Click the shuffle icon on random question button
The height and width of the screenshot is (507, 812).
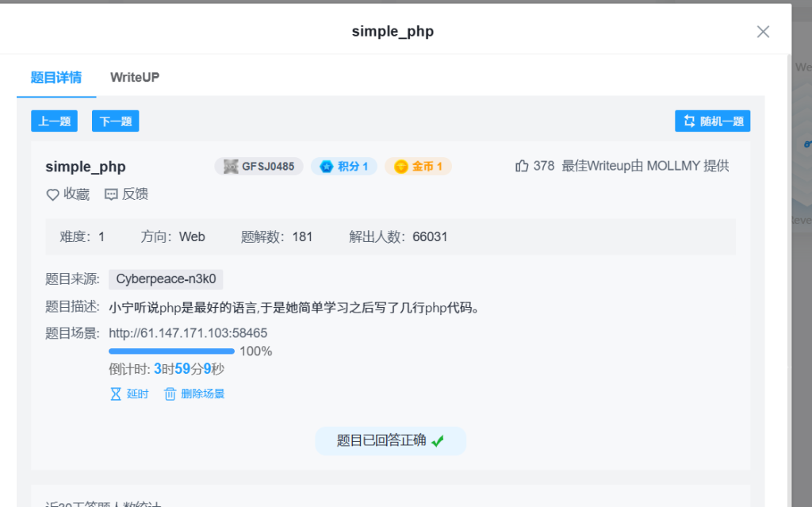(x=687, y=121)
